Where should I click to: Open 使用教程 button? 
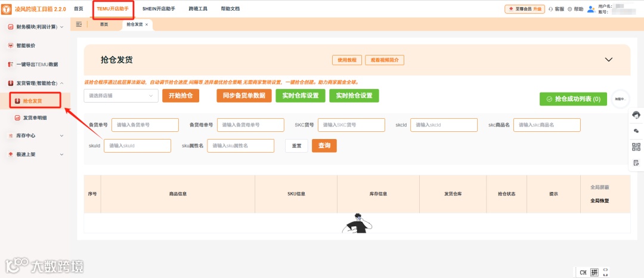347,60
